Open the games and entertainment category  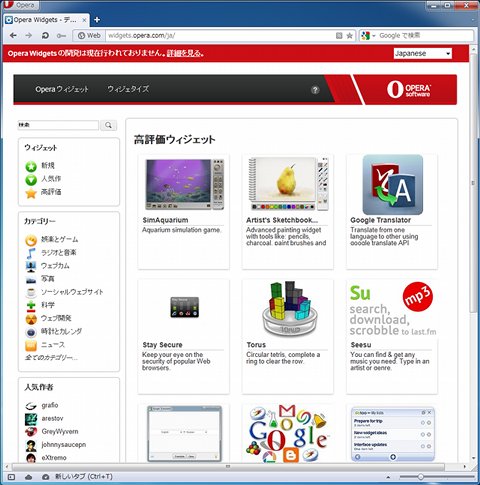point(59,239)
